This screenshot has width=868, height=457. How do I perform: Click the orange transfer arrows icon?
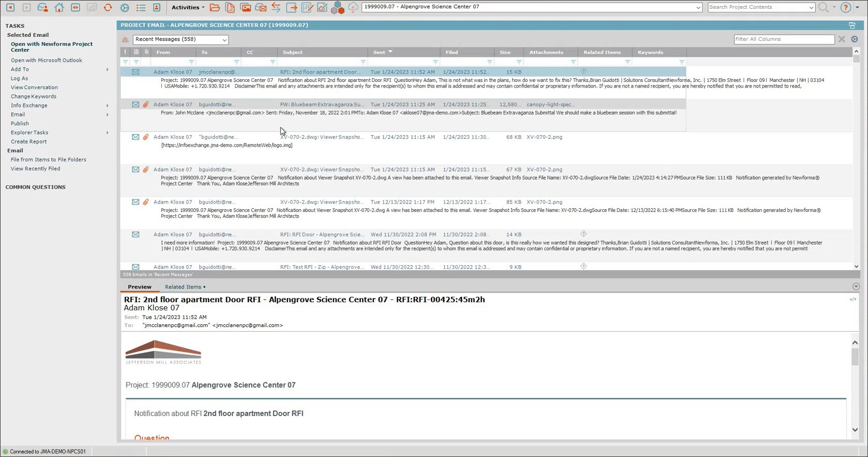click(276, 7)
